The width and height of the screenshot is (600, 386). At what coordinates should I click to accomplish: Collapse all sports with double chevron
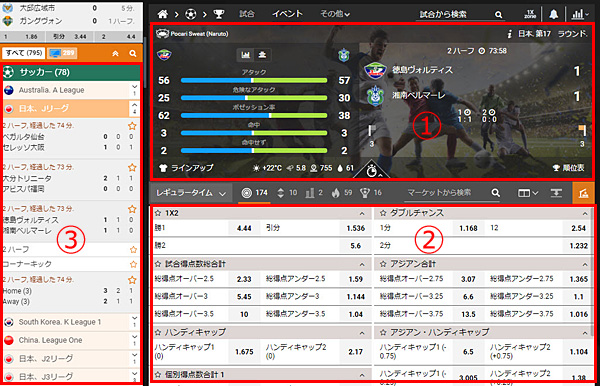115,54
